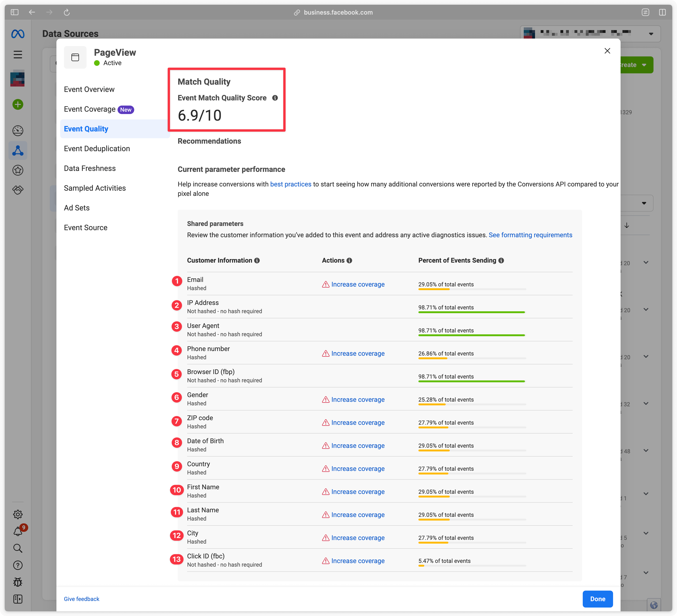Screen dimensions: 677x616
Task: Click Increase coverage for City
Action: (358, 538)
